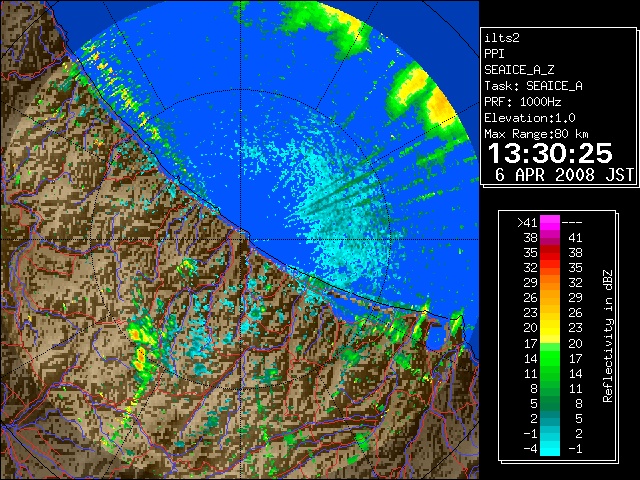Click the '6 APR 2008 JST' date
640x480 pixels.
tap(564, 175)
